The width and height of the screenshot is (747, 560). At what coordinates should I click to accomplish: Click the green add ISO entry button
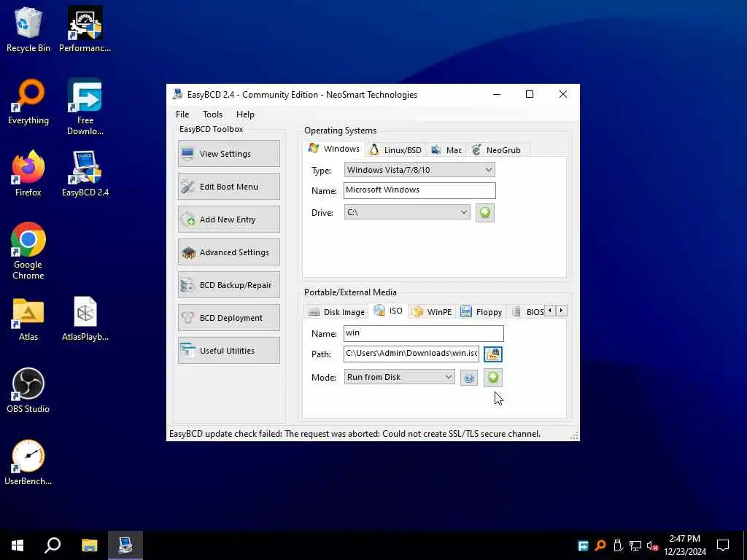click(x=493, y=378)
